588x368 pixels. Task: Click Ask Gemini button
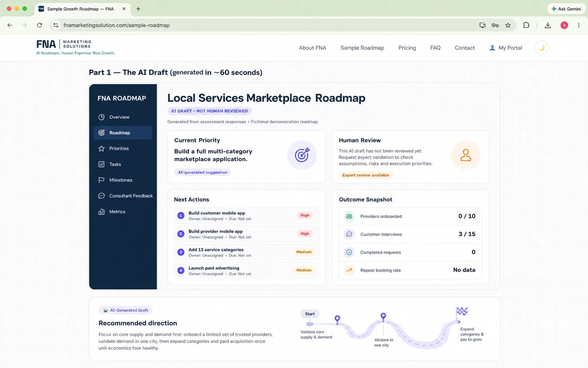(566, 9)
